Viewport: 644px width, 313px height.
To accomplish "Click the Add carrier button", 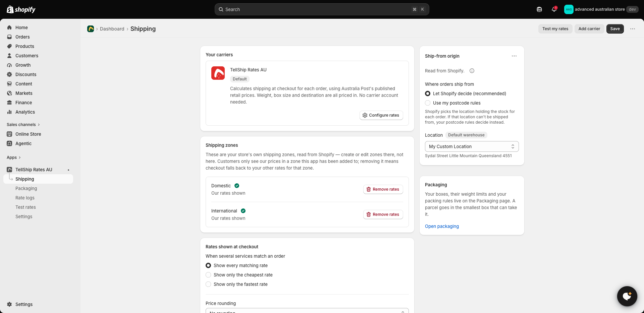I will click(589, 29).
